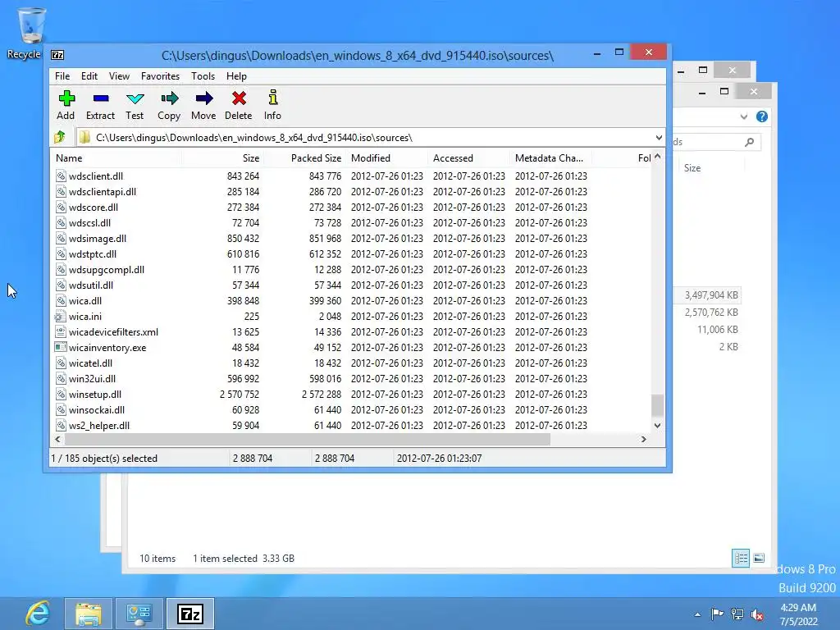
Task: Click the horizontal scrollbar left arrow
Action: tap(58, 440)
